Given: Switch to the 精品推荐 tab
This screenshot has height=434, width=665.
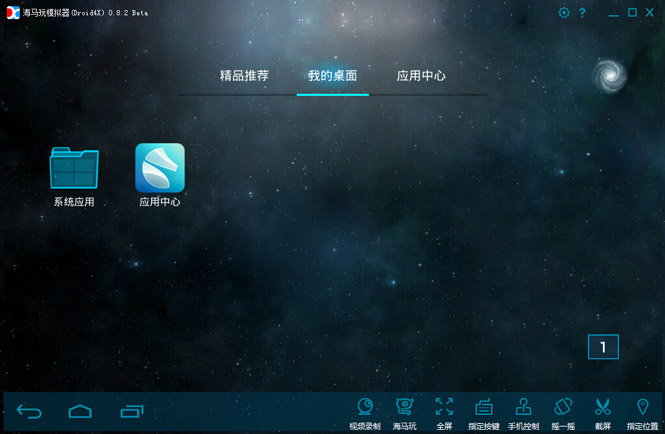Looking at the screenshot, I should point(244,76).
